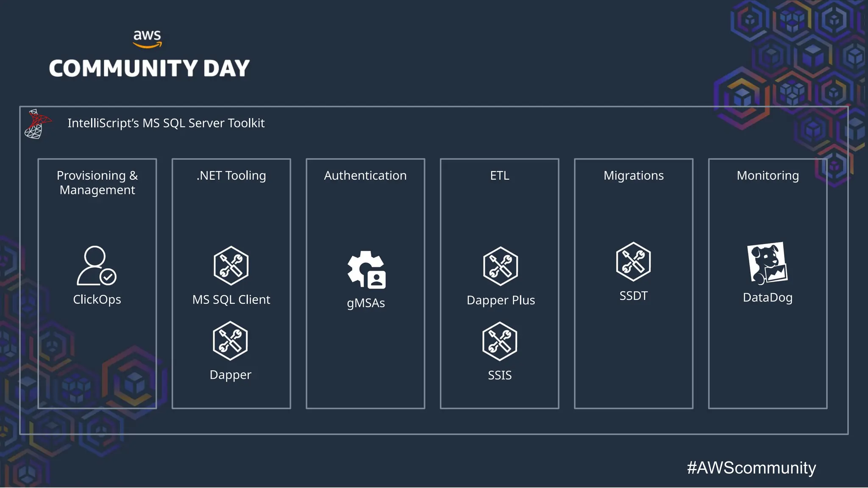Click the #AWScommunity hashtag
Image resolution: width=868 pixels, height=488 pixels.
751,468
